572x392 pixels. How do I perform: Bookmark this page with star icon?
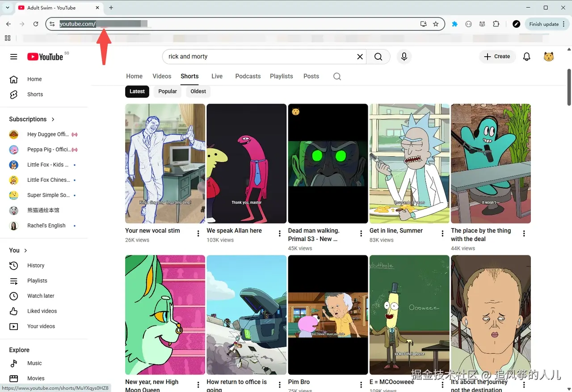436,24
